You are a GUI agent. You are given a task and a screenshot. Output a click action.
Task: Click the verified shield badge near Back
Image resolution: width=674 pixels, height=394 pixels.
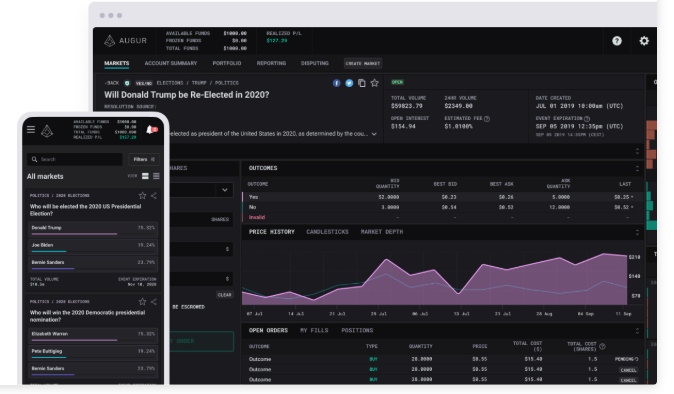[127, 83]
